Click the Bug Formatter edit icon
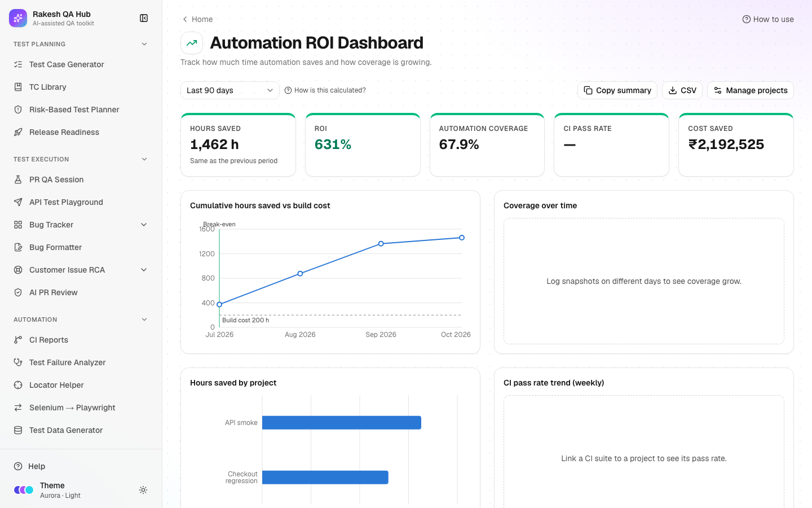Viewport: 812px width, 508px height. tap(18, 247)
